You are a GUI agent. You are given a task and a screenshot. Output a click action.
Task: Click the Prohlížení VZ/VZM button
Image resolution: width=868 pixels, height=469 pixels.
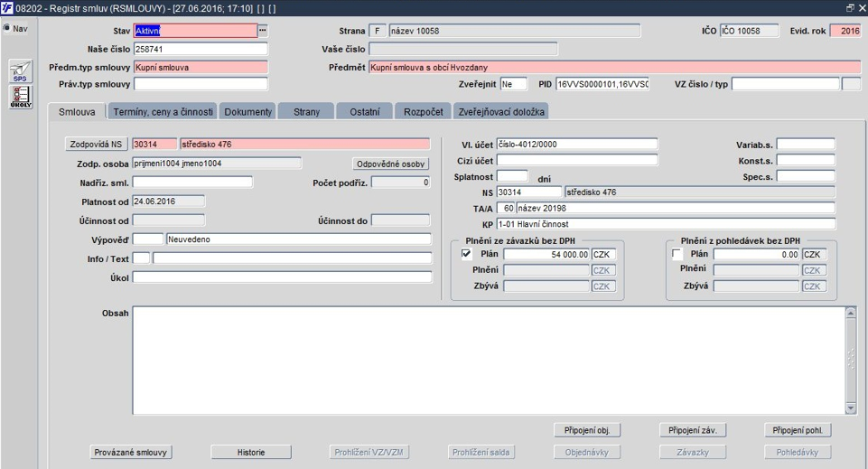(369, 453)
